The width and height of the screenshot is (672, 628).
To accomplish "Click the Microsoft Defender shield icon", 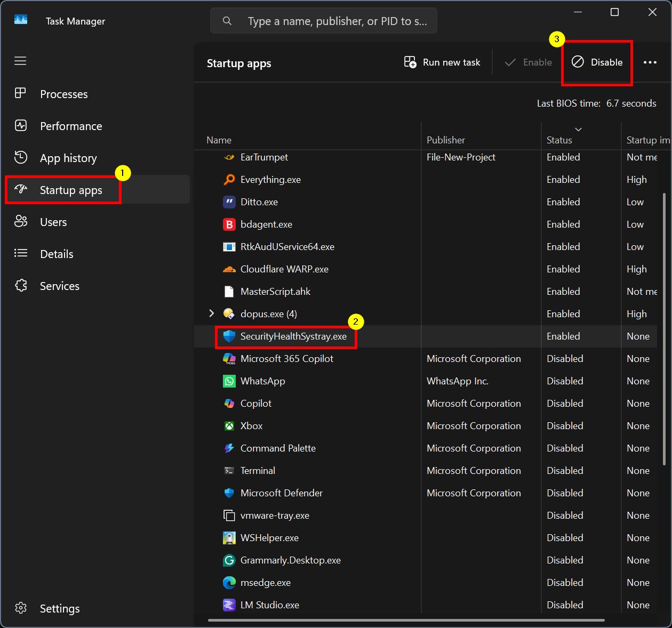I will tap(229, 493).
